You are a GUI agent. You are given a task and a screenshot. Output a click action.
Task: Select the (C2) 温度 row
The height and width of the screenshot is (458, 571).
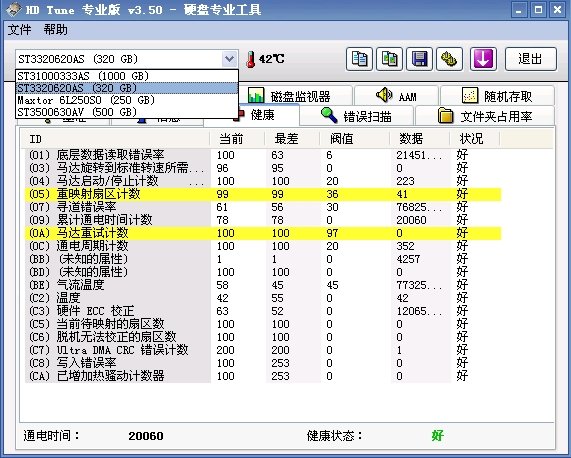click(263, 298)
